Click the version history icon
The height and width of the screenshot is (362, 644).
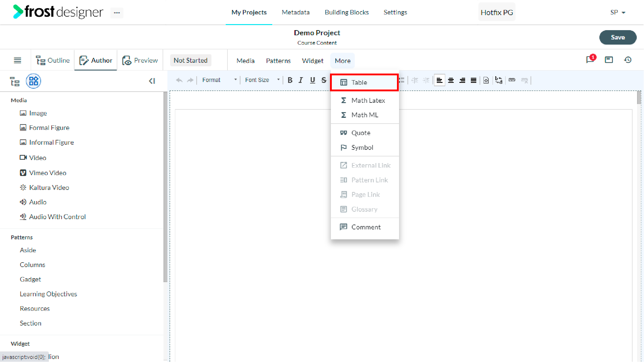tap(628, 60)
